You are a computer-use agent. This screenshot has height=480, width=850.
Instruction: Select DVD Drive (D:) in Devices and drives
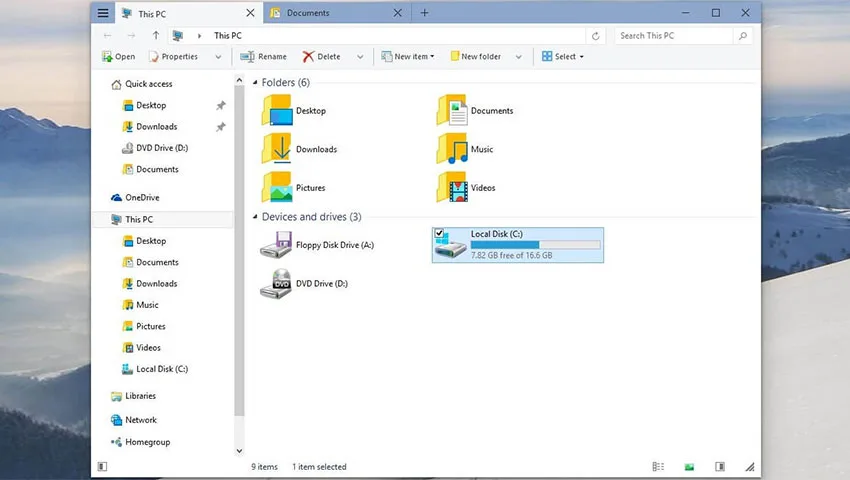[x=304, y=284]
